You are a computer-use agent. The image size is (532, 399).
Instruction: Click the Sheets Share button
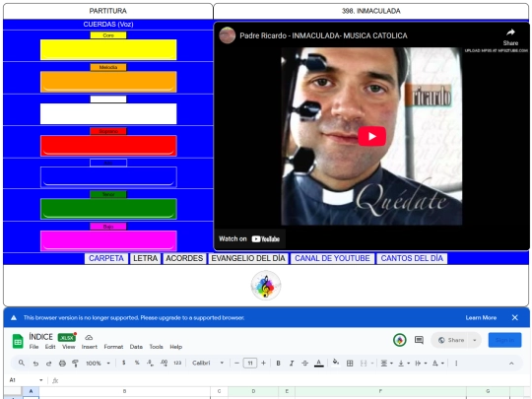450,340
